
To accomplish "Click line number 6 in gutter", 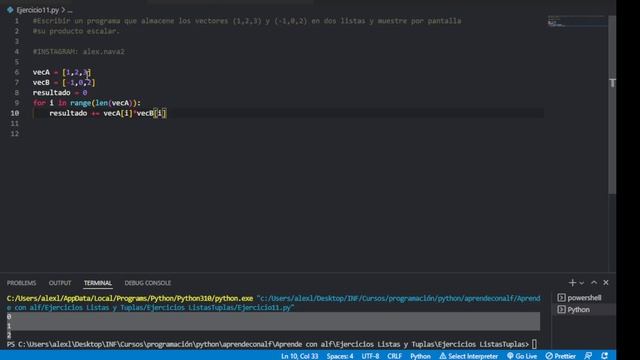I will pos(17,72).
